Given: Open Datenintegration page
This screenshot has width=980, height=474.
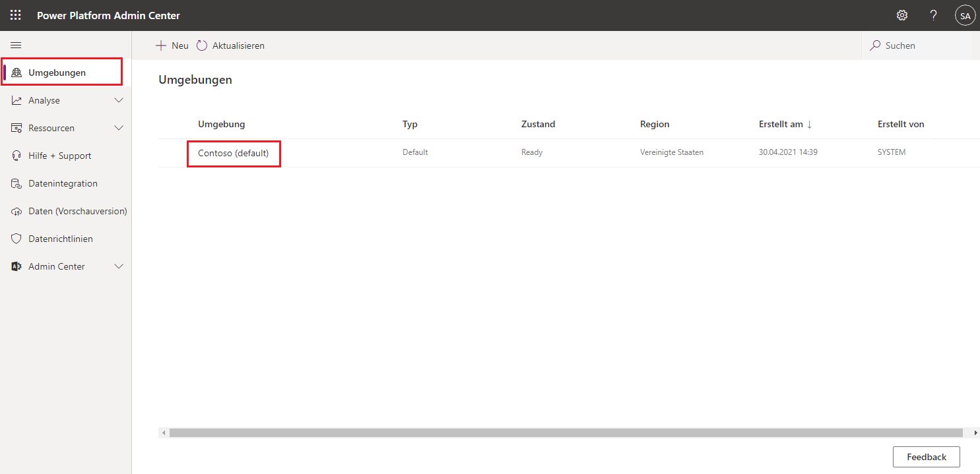Looking at the screenshot, I should 66,183.
